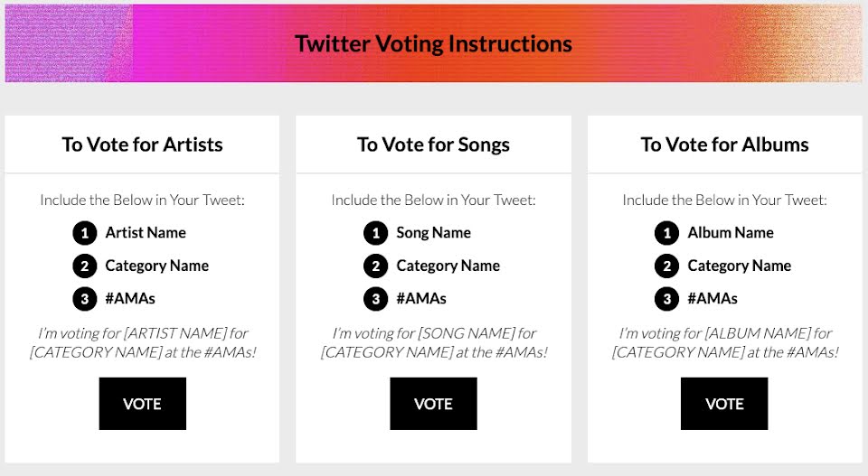
Task: Click number 2 badge in Albums card
Action: 667,266
